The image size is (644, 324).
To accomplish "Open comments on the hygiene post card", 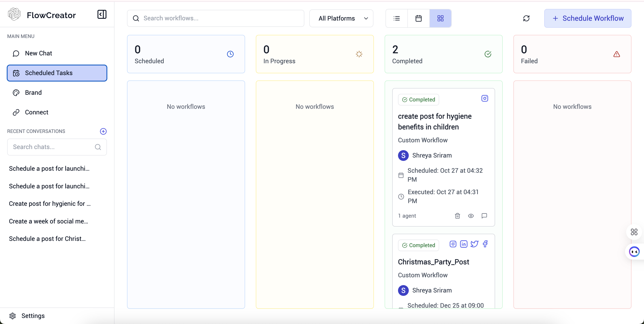I will [x=484, y=216].
